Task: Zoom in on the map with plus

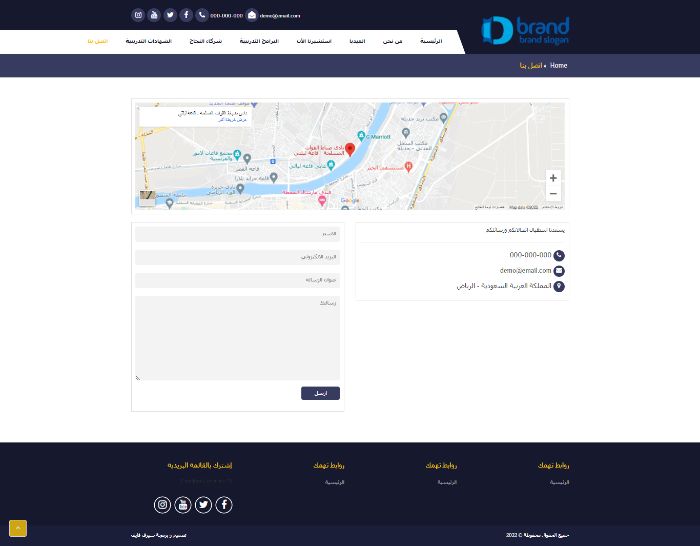Action: tap(553, 178)
